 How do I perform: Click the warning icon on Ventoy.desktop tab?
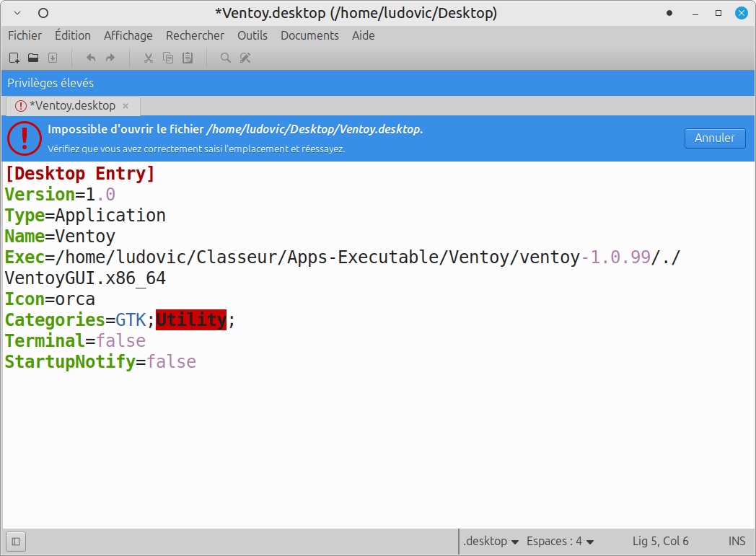coord(21,106)
